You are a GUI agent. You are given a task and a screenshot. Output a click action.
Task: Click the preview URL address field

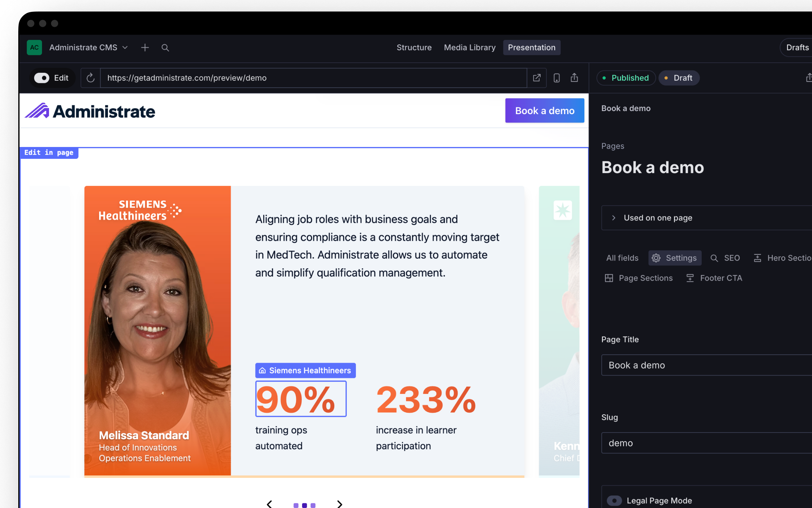click(313, 78)
